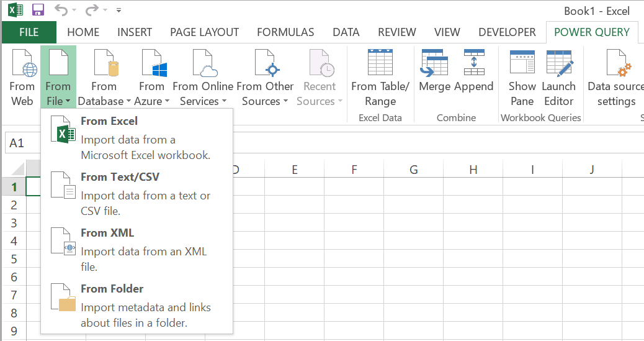Launch the Query Editor

click(x=558, y=78)
